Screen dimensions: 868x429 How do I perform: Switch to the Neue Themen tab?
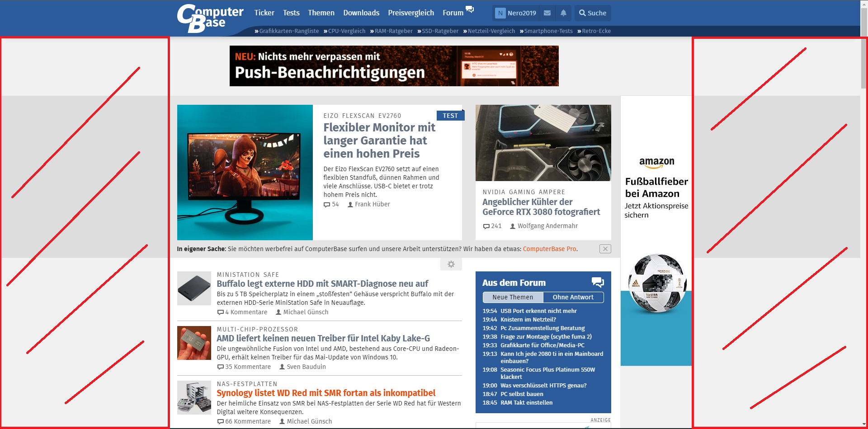click(x=513, y=297)
